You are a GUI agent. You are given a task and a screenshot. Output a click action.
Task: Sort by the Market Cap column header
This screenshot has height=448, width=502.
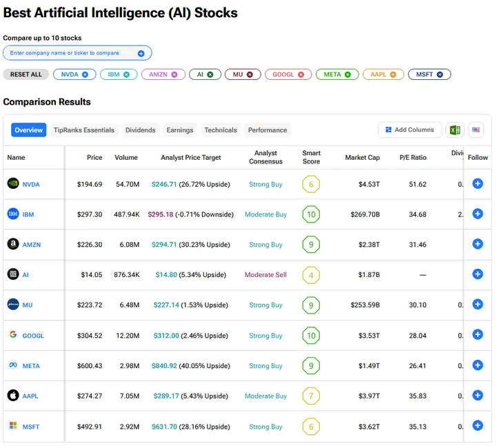tap(362, 158)
